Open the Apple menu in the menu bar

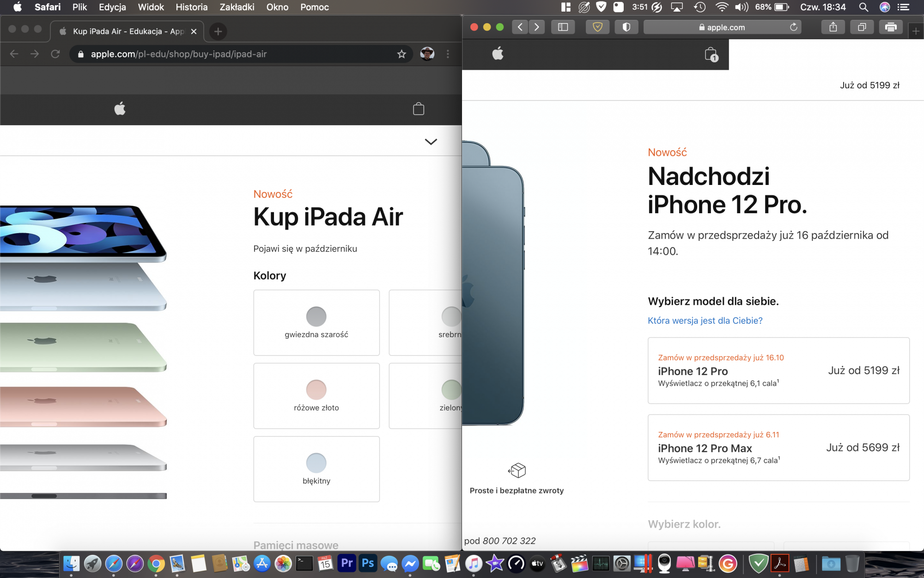(x=18, y=7)
